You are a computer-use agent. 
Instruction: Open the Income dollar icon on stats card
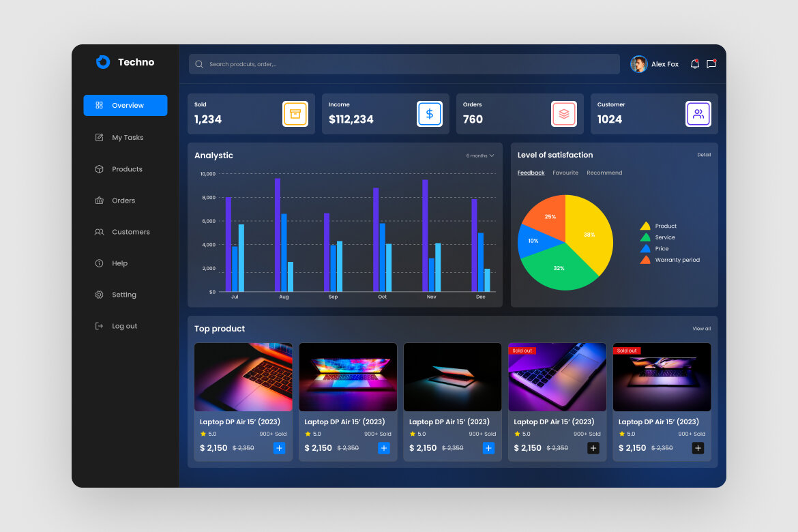(x=429, y=114)
